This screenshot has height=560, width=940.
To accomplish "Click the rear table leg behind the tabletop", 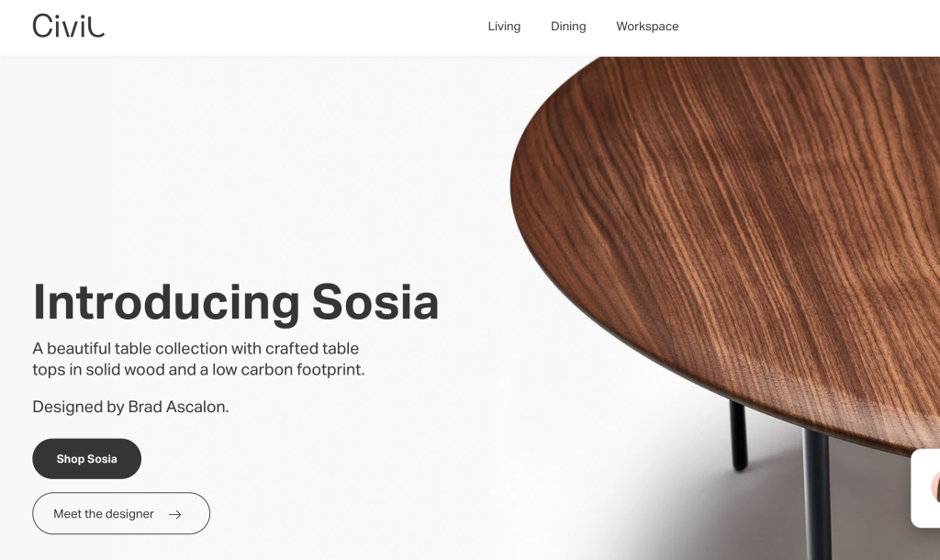I will [739, 435].
